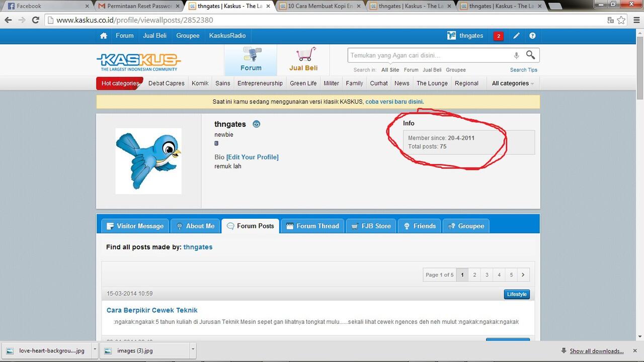Viewport: 644px width, 362px height.
Task: Click Show all downloads link
Action: 596,351
